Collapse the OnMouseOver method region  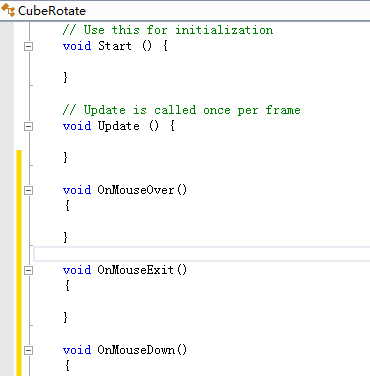click(29, 190)
